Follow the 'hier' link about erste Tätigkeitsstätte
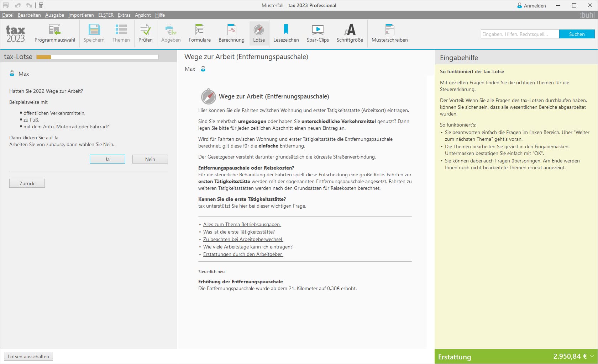 pos(243,206)
